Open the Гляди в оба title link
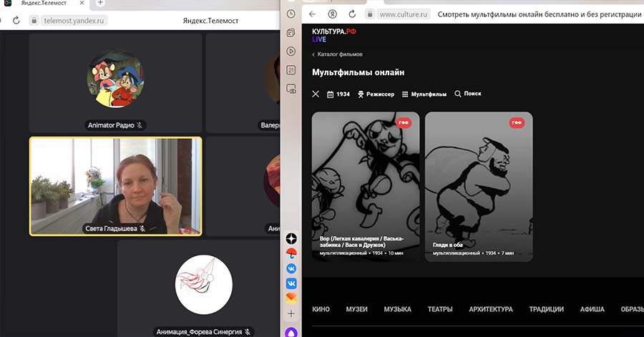This screenshot has width=644, height=337. coord(448,245)
